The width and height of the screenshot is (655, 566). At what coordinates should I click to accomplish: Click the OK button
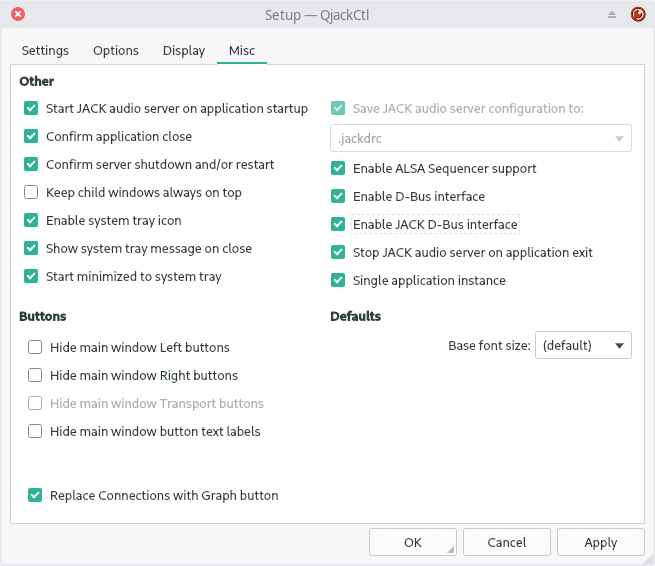(x=413, y=542)
